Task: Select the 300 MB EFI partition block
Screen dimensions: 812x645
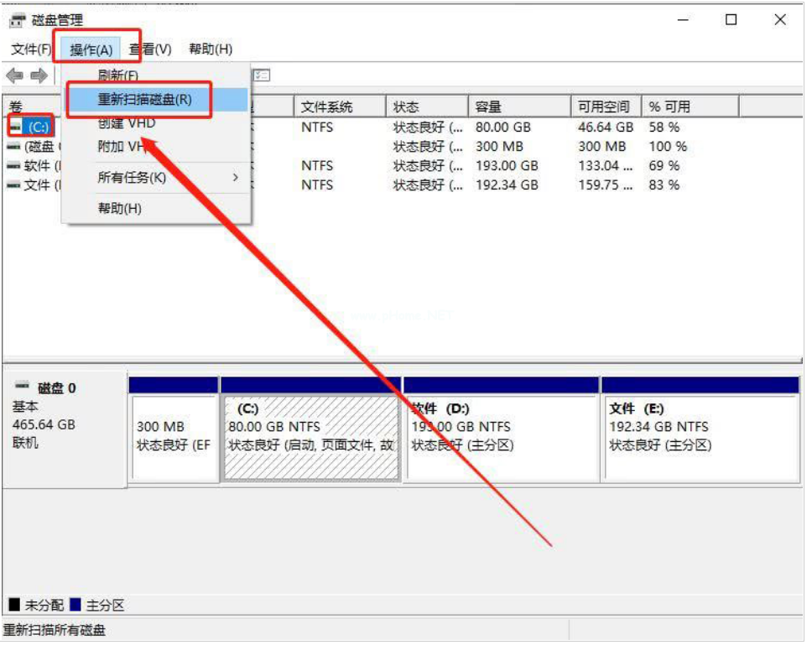Action: (x=174, y=436)
